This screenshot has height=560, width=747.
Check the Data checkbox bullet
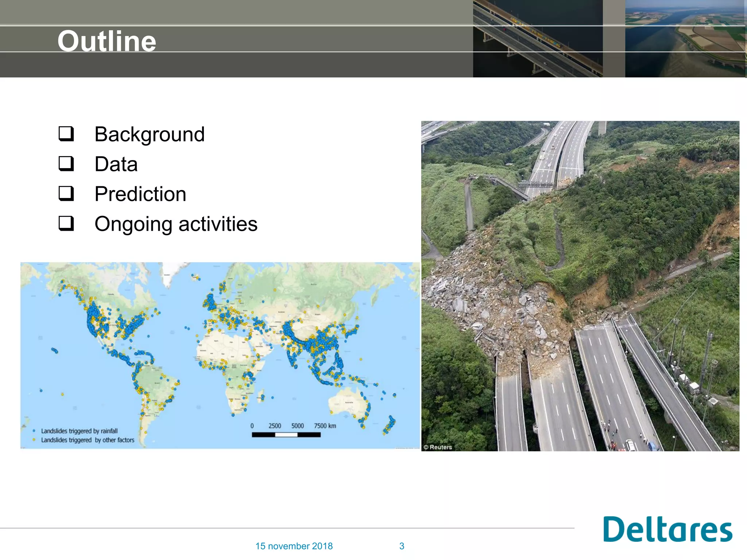(x=66, y=164)
